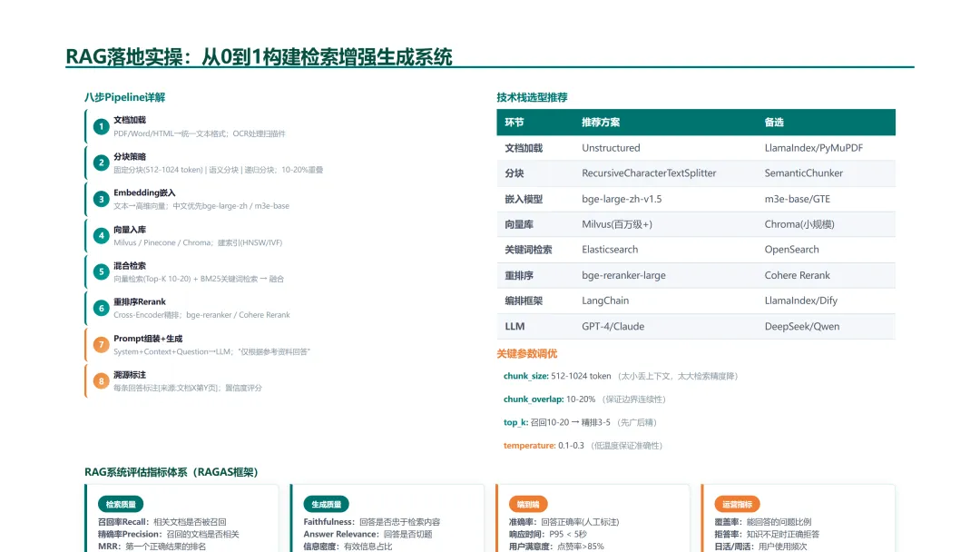Screen dimensions: 980x552
Task: Click the RAG系统评估指标体系 heading
Action: pos(171,472)
